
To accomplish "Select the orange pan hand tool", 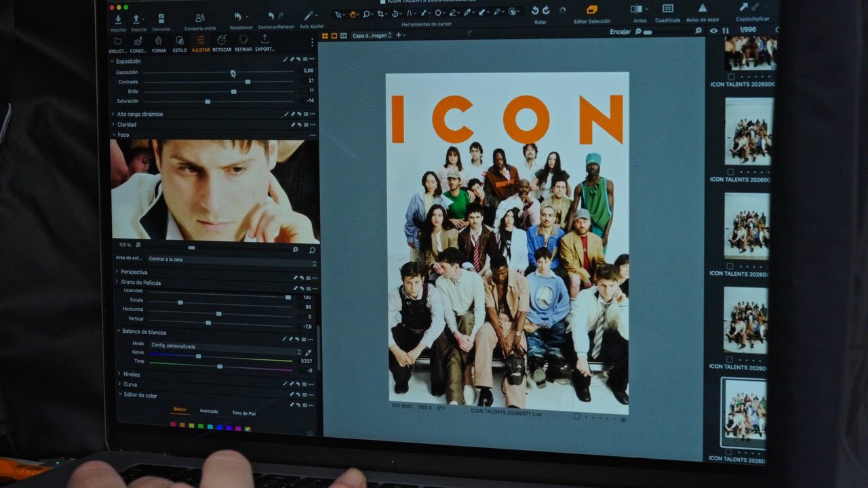I will [x=353, y=14].
